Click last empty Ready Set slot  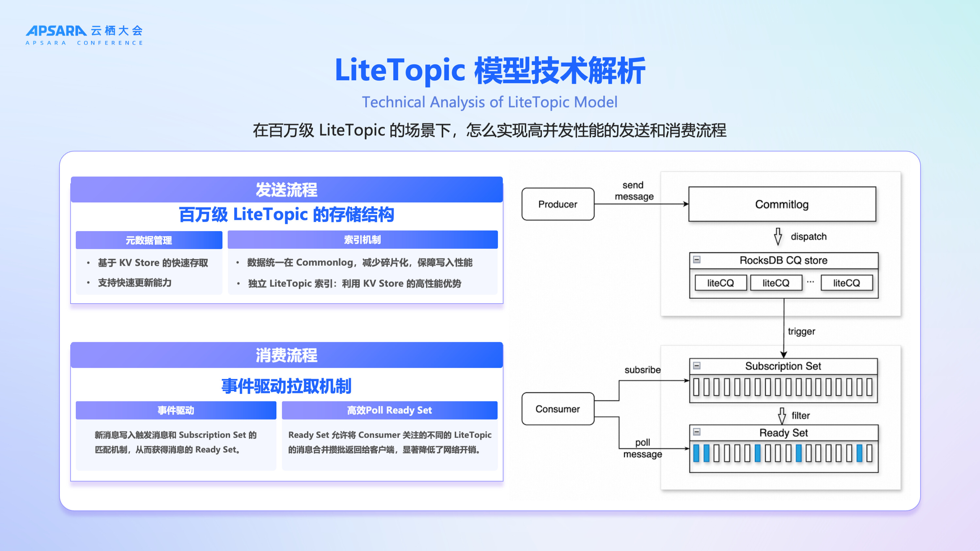coord(869,453)
